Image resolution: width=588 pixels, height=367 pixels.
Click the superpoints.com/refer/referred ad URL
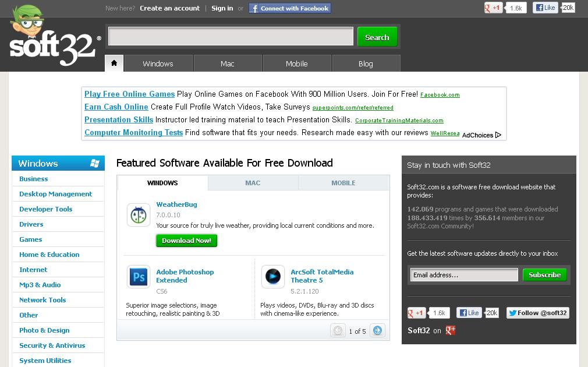click(x=353, y=108)
